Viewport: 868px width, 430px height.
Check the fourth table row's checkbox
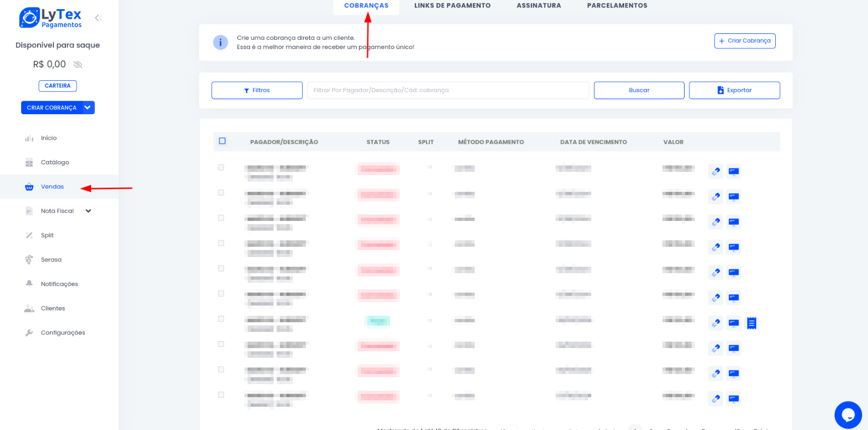coord(221,244)
